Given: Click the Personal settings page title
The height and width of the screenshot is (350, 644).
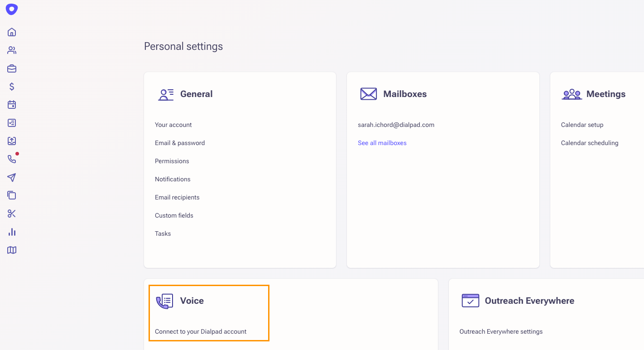Looking at the screenshot, I should (x=183, y=46).
